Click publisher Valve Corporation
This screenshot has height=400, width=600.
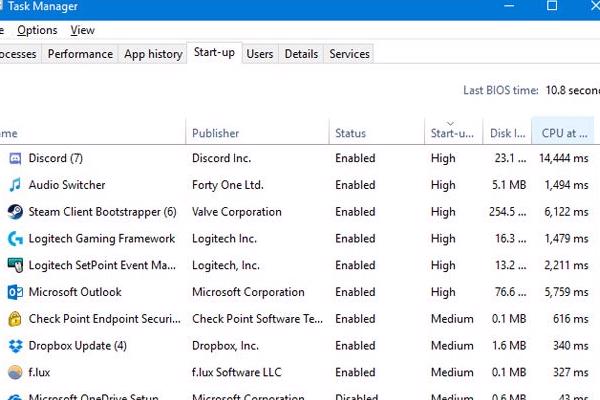[236, 212]
